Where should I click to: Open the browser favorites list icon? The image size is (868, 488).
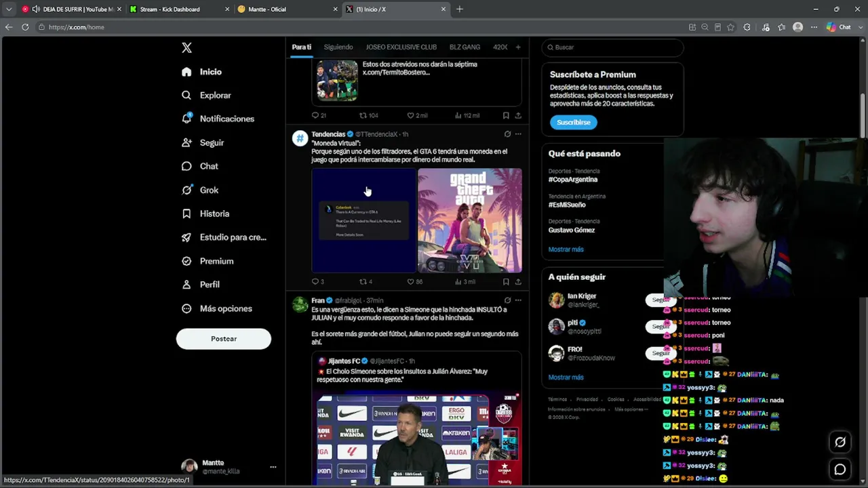pos(782,27)
